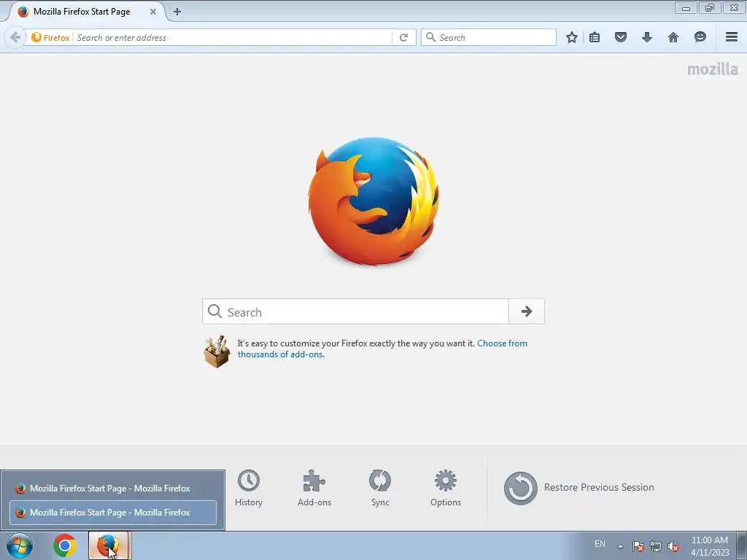Open Add-ons puzzle piece shortcut
The width and height of the screenshot is (747, 560).
pos(314,488)
